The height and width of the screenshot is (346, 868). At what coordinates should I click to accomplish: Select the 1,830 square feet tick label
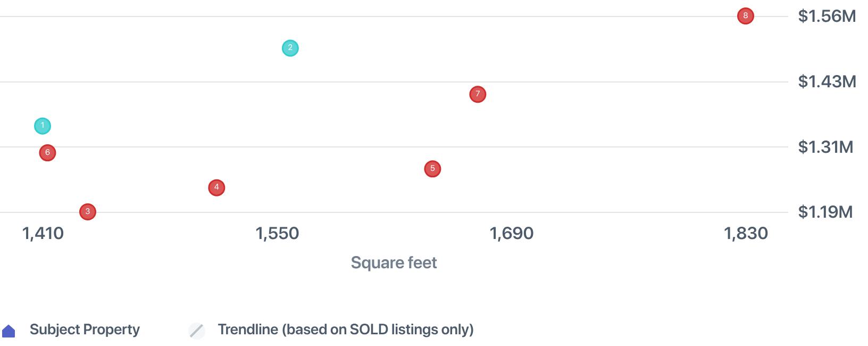[746, 233]
